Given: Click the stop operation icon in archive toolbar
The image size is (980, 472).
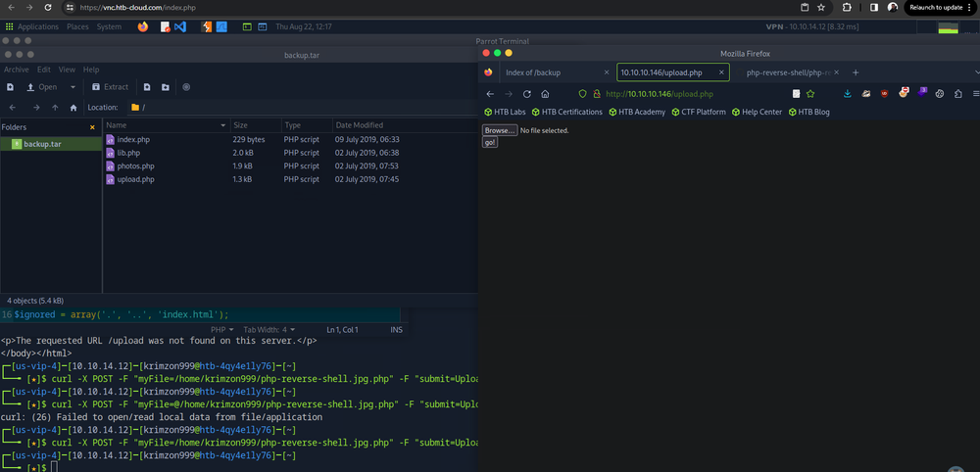Looking at the screenshot, I should pyautogui.click(x=186, y=87).
